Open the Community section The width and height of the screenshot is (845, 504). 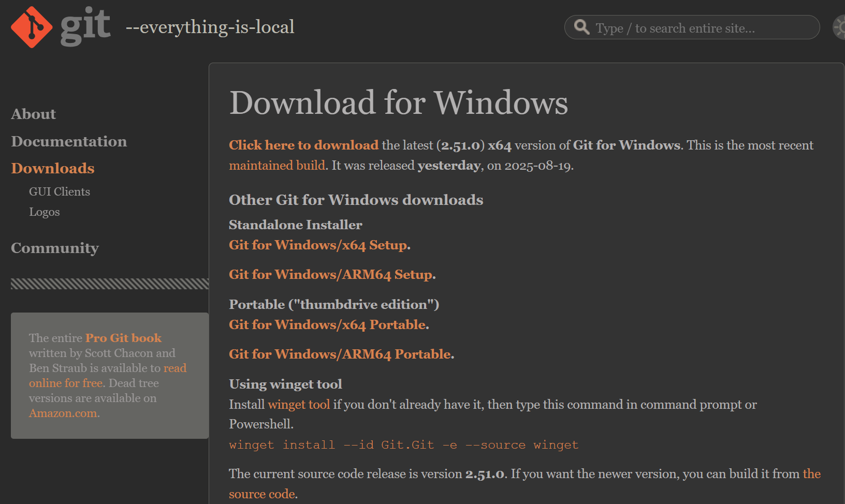[55, 248]
